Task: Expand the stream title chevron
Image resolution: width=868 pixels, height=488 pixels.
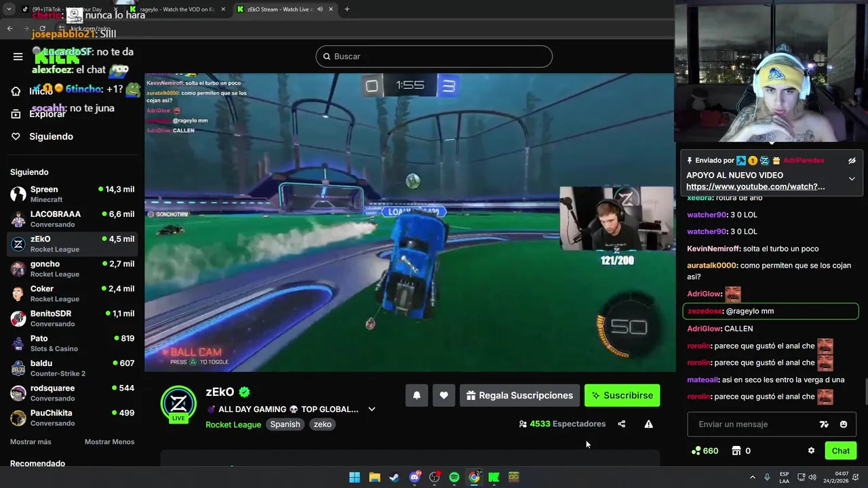Action: (x=372, y=409)
